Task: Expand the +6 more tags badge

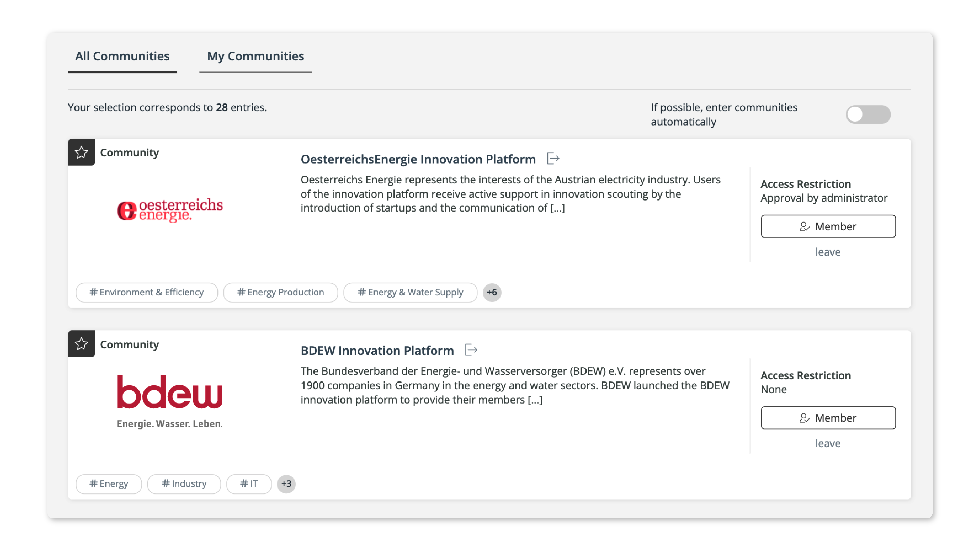Action: pos(492,292)
